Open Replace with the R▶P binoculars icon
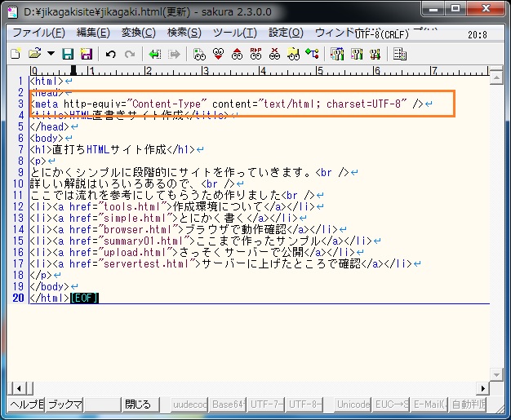 click(255, 54)
